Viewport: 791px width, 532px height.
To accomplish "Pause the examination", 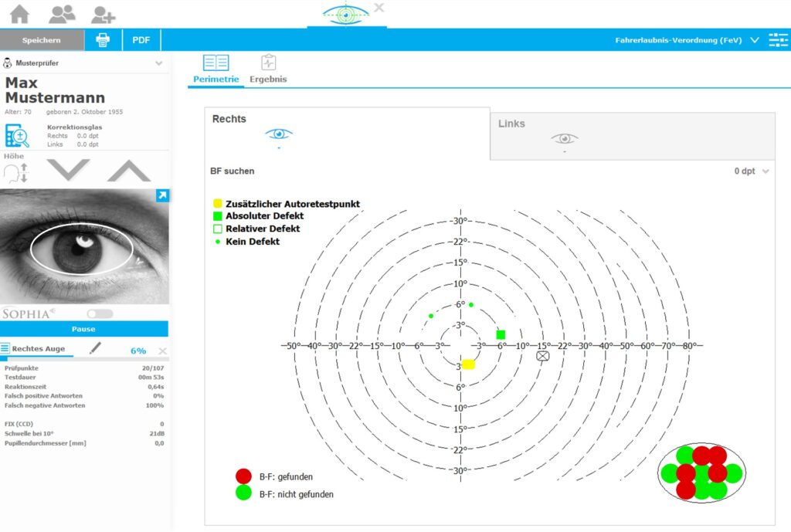I will 83,329.
